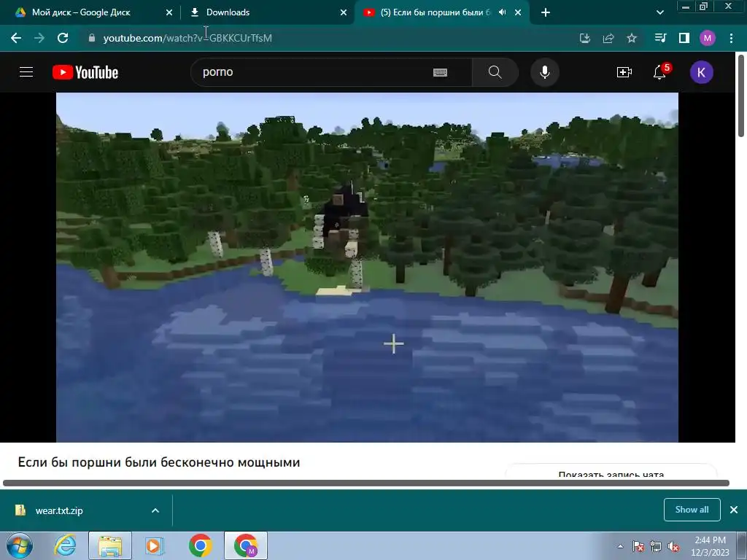Mute the YouTube tab audio icon

[502, 12]
